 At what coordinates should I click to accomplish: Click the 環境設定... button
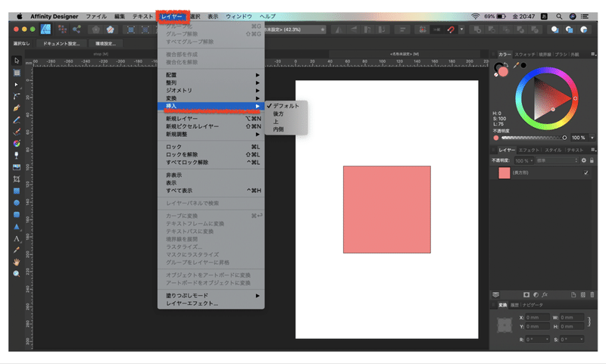pos(105,44)
